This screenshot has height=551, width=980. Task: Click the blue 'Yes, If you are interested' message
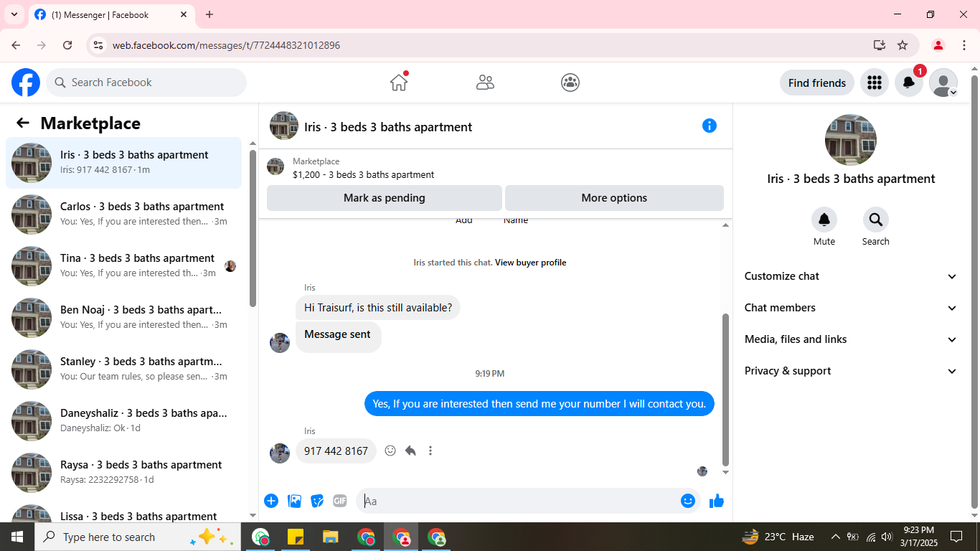(x=540, y=404)
